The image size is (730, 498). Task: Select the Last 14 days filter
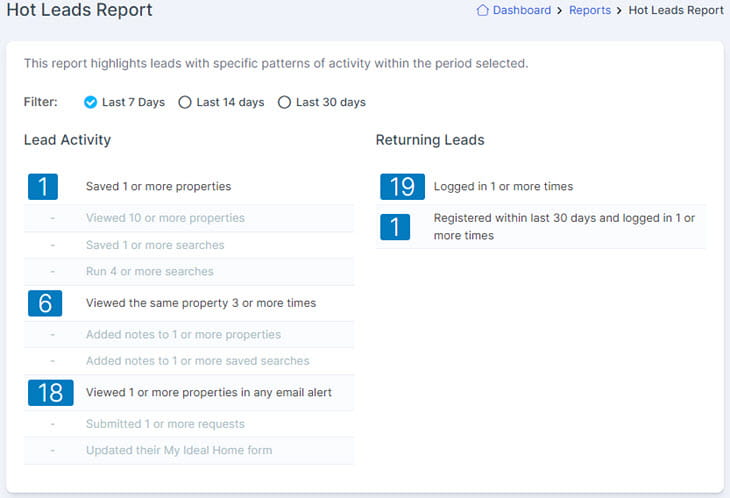[x=221, y=102]
